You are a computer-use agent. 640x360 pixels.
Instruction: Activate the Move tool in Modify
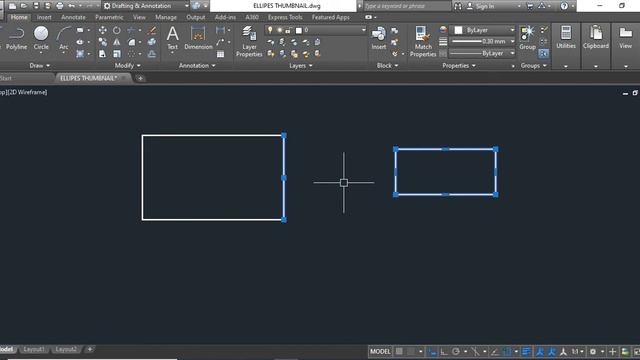pos(102,30)
